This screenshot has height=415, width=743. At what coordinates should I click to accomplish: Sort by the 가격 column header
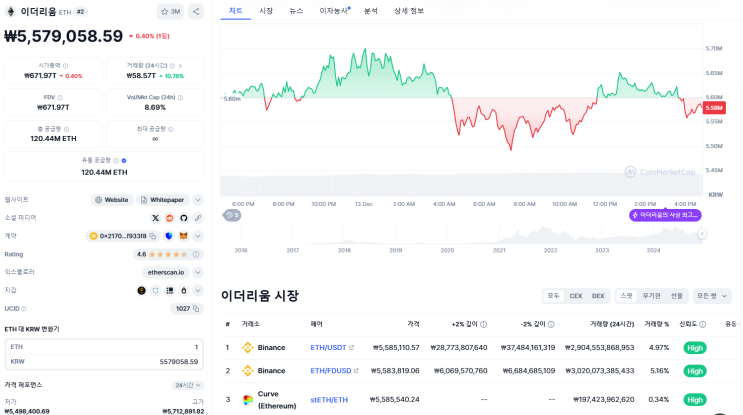tap(413, 325)
